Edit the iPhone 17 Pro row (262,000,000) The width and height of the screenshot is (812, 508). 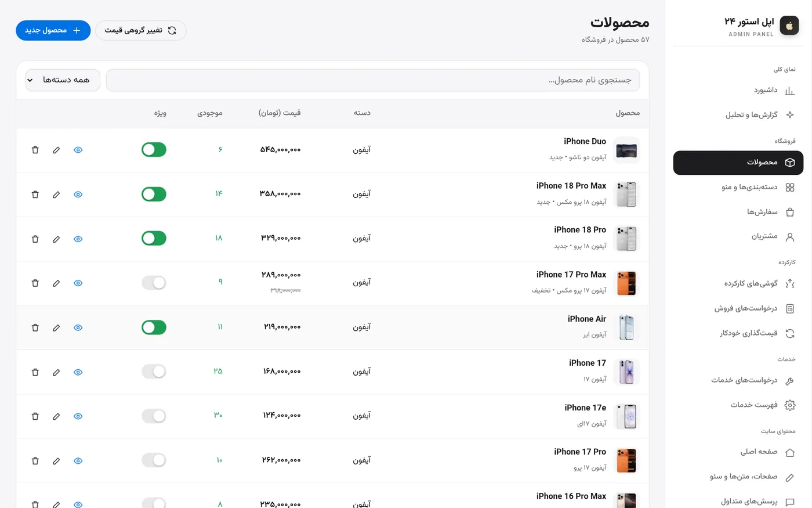[x=56, y=461]
